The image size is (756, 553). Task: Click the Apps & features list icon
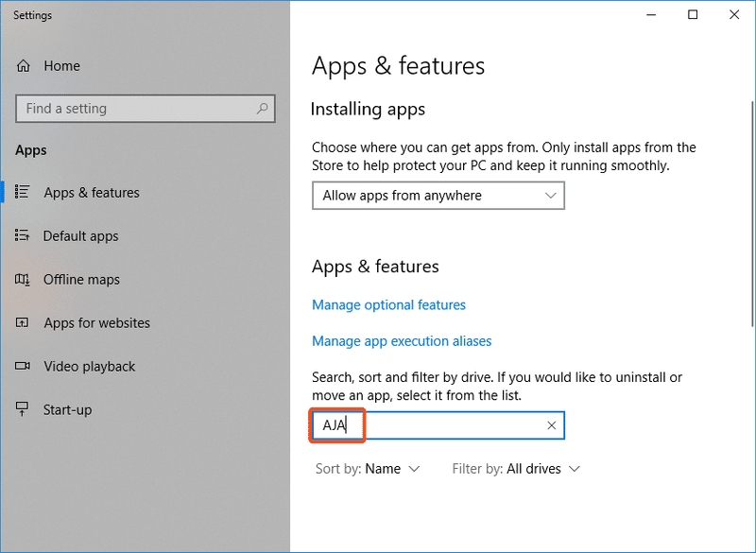point(24,193)
